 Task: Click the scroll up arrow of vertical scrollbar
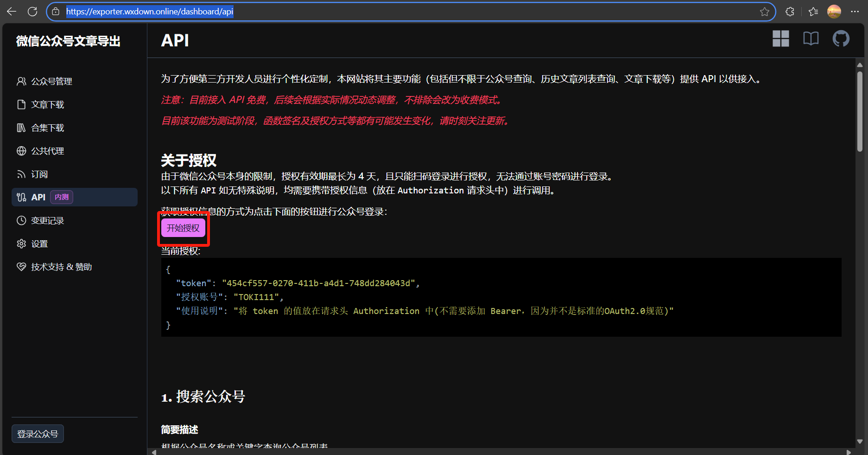pos(860,65)
